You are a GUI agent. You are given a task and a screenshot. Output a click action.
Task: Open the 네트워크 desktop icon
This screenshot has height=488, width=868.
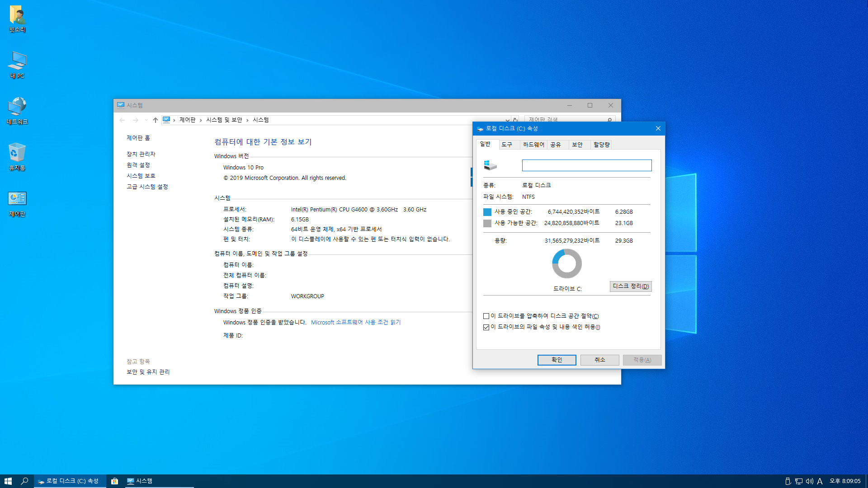pos(17,111)
